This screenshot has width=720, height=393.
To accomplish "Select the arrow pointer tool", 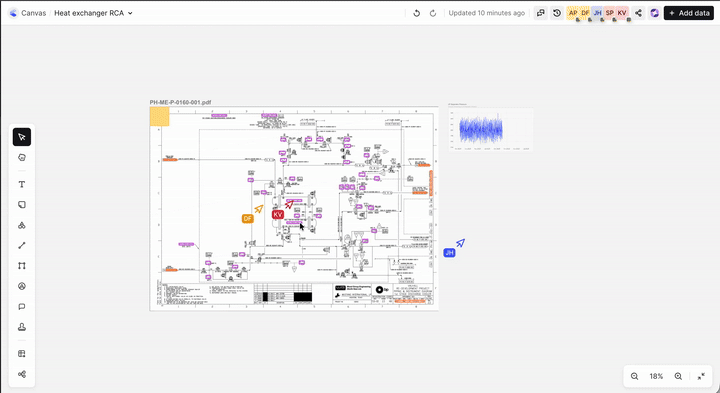I will click(x=22, y=137).
